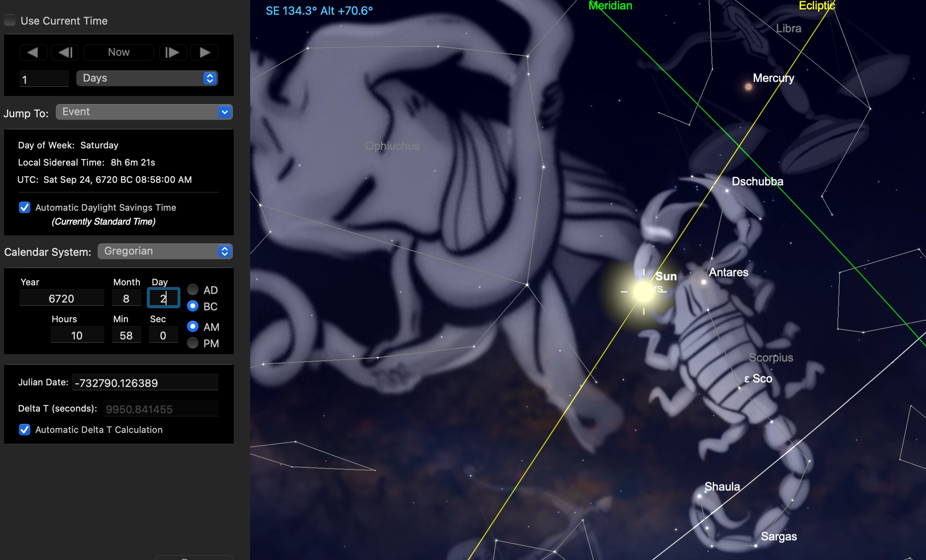This screenshot has height=560, width=926.
Task: Click the star Dschubba
Action: [x=727, y=191]
